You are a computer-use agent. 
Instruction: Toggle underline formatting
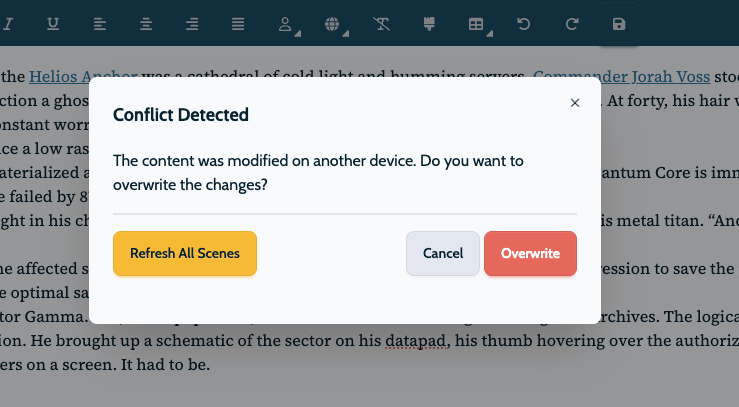53,23
